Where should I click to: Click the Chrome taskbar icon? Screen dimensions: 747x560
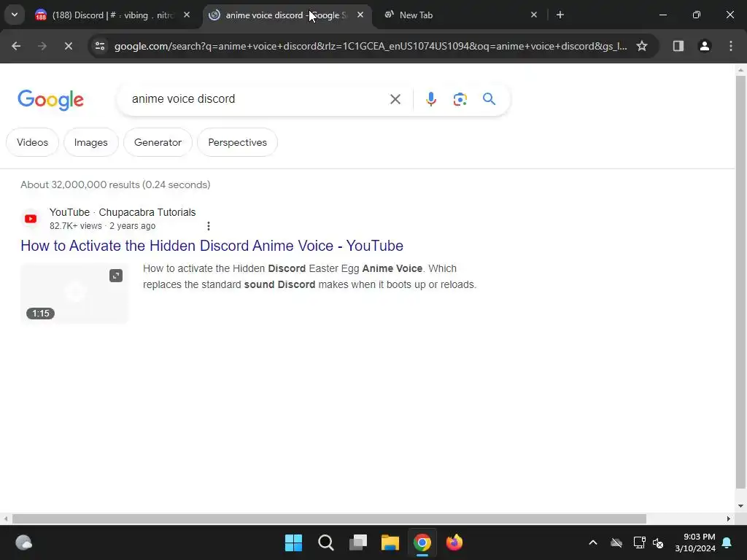(422, 542)
